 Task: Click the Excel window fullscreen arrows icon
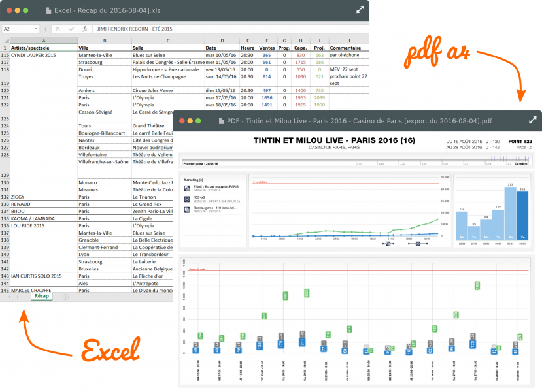pos(360,10)
